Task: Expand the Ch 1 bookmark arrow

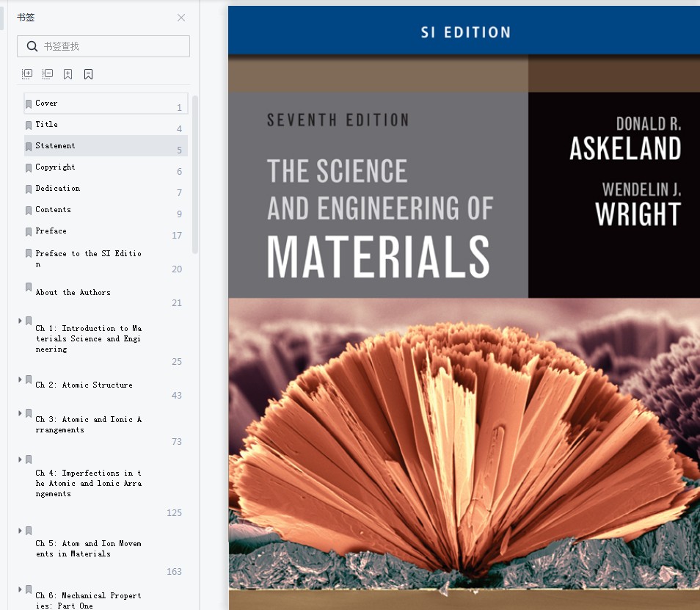Action: (20, 321)
